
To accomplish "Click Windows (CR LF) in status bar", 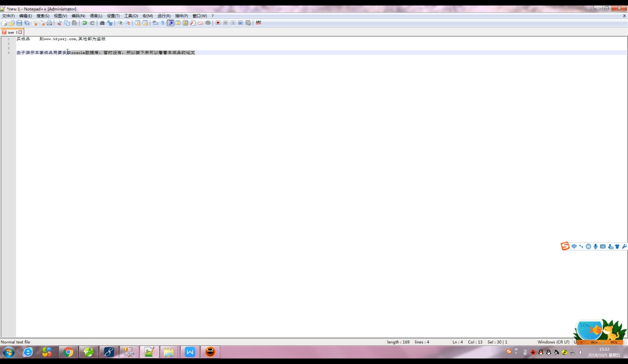I will tap(553, 342).
